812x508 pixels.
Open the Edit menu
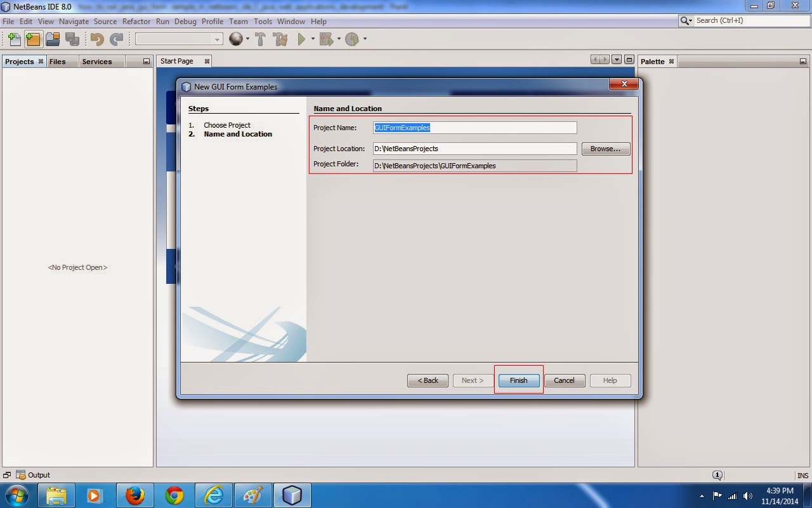pos(26,22)
